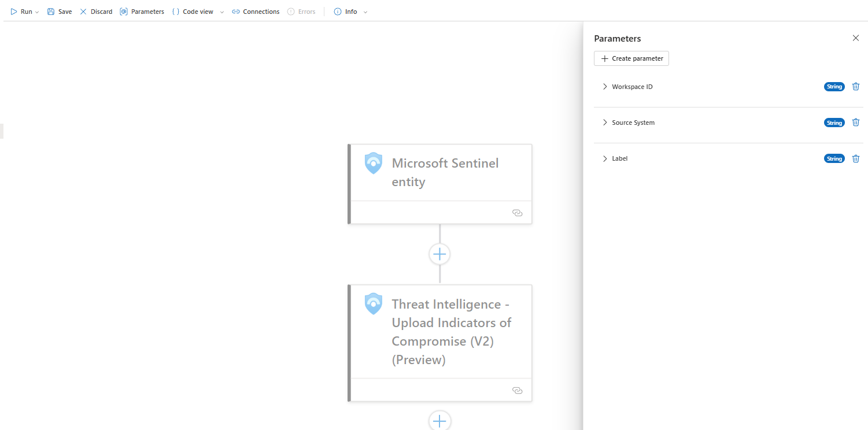This screenshot has width=868, height=430.
Task: Click Sentinel shield icon on entity card
Action: pos(374,163)
